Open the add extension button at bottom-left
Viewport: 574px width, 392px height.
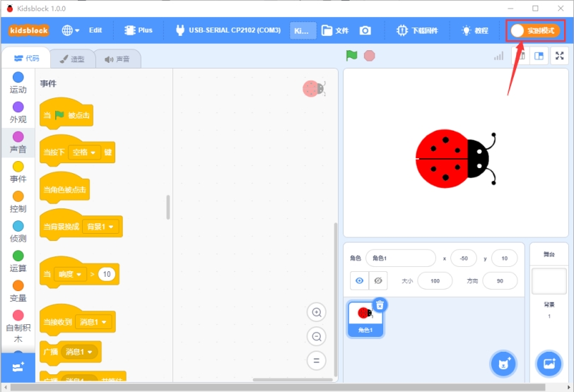coord(18,367)
